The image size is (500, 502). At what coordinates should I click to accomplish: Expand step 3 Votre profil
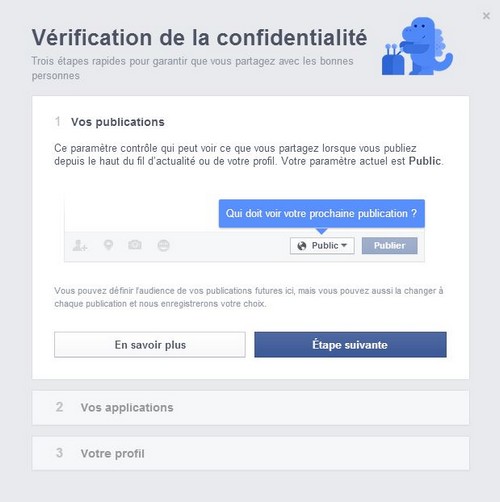click(250, 453)
